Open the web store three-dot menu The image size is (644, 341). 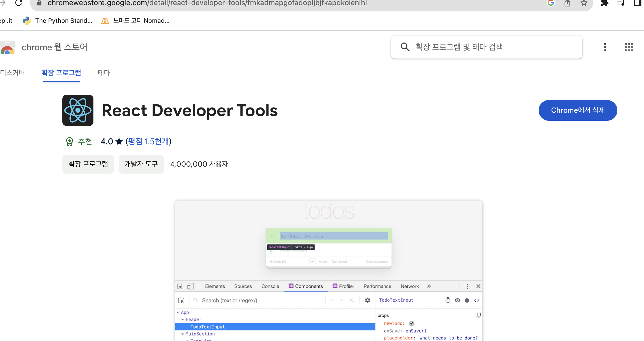(605, 47)
